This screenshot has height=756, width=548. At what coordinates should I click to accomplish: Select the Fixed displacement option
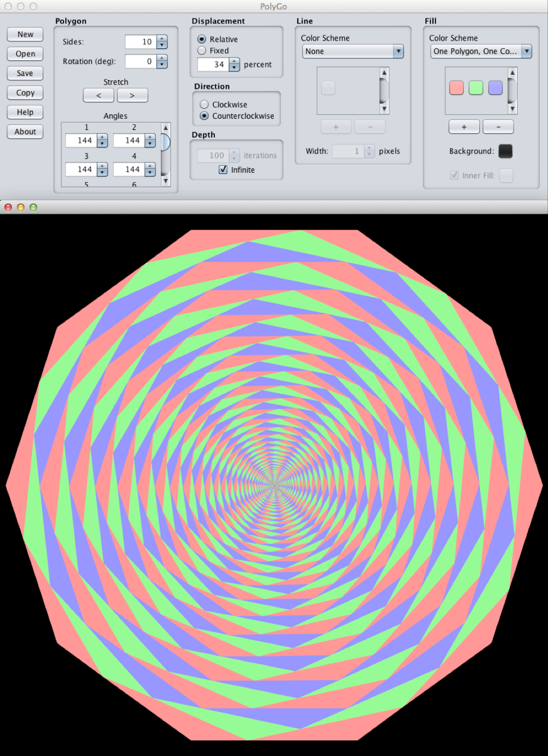tap(201, 51)
